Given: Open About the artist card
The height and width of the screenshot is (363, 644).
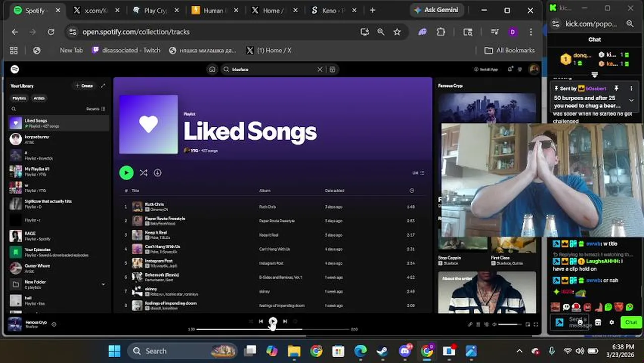Looking at the screenshot, I should click(487, 292).
